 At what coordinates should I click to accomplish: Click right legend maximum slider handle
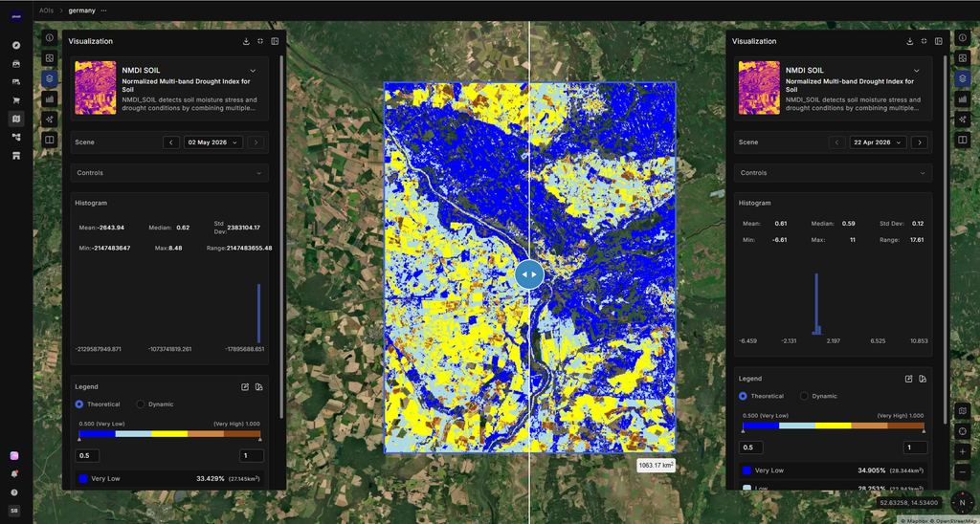pos(924,431)
